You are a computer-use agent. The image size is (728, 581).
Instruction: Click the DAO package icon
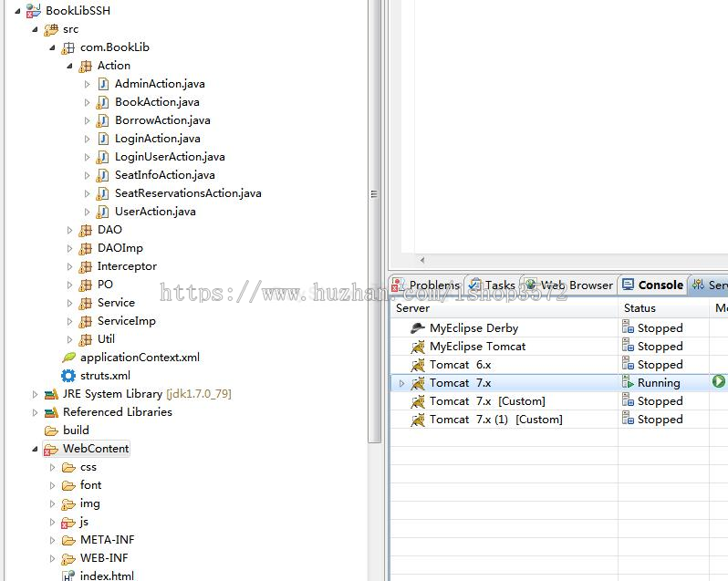[x=86, y=230]
